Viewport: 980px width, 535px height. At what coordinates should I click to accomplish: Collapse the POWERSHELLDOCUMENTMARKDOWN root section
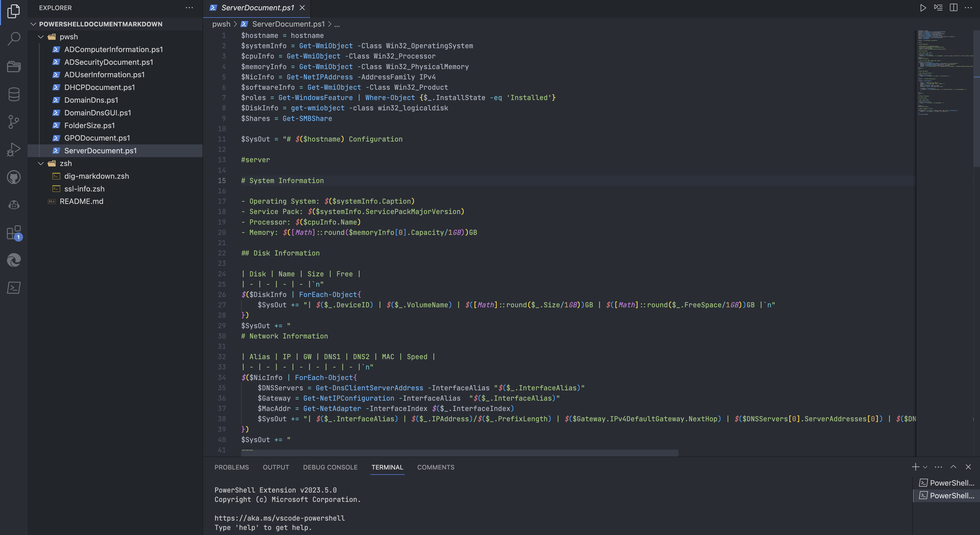34,24
